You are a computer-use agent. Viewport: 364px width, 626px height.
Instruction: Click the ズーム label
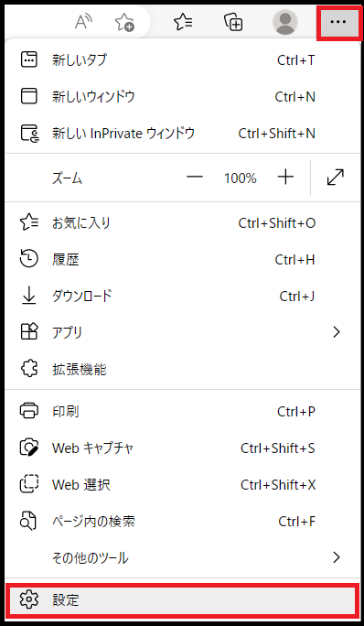[67, 178]
